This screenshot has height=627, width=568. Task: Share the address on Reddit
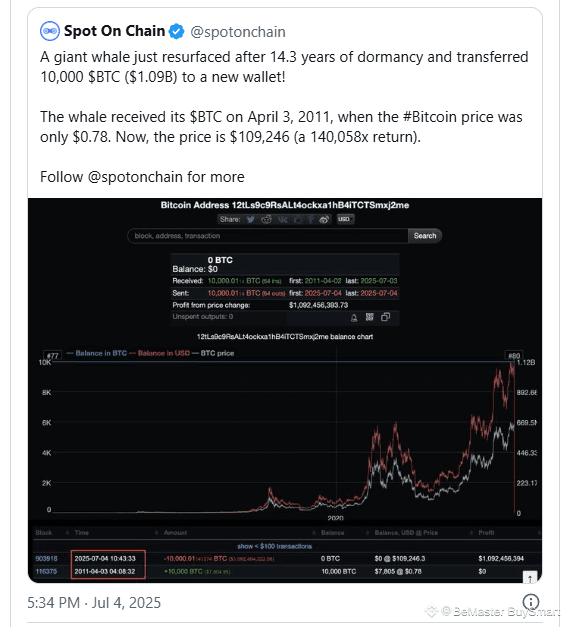[x=266, y=219]
